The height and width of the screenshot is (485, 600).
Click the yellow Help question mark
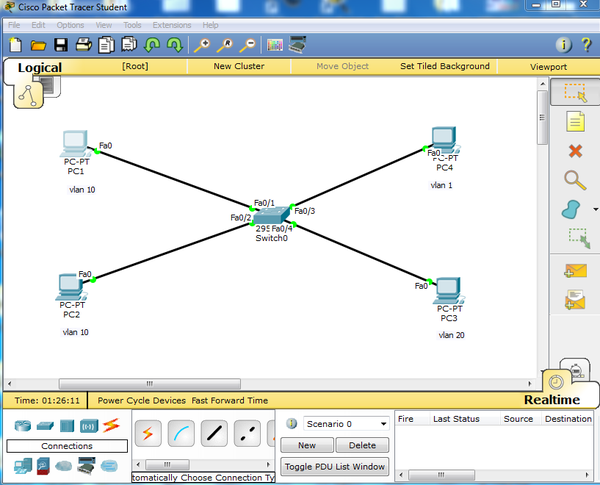(x=587, y=45)
